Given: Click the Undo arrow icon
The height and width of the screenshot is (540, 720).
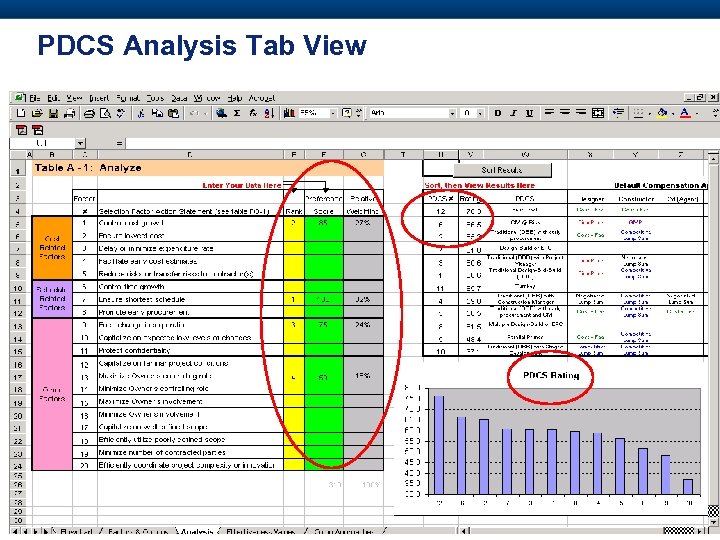Looking at the screenshot, I should (x=194, y=113).
